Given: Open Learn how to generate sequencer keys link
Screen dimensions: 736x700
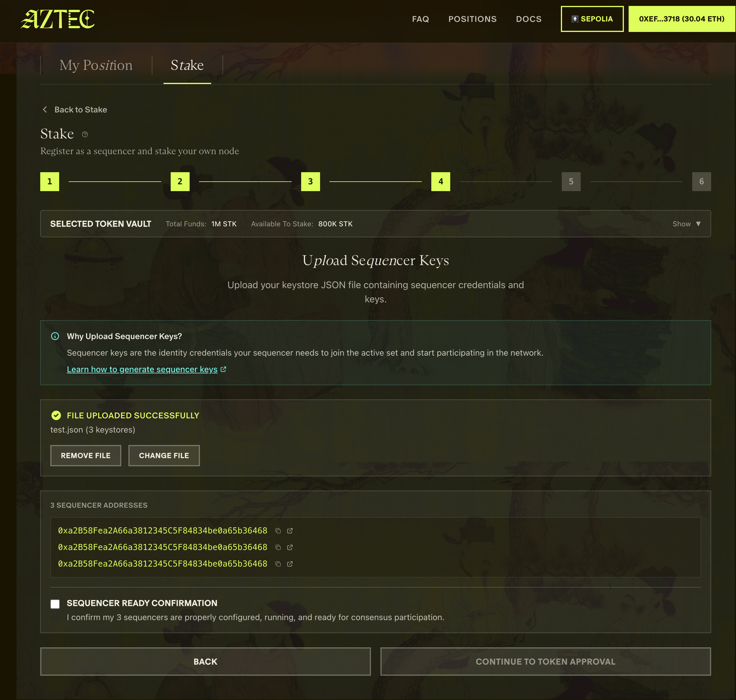Looking at the screenshot, I should click(x=142, y=370).
